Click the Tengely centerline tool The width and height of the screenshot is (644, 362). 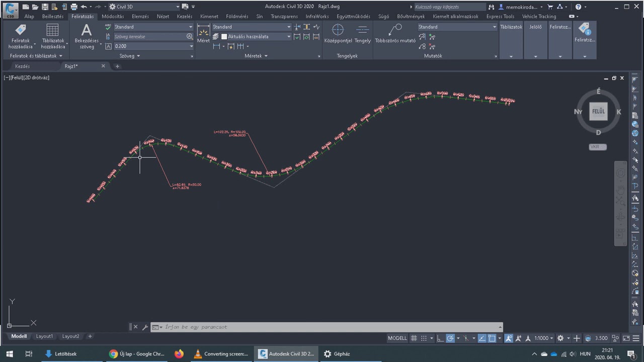coord(362,33)
